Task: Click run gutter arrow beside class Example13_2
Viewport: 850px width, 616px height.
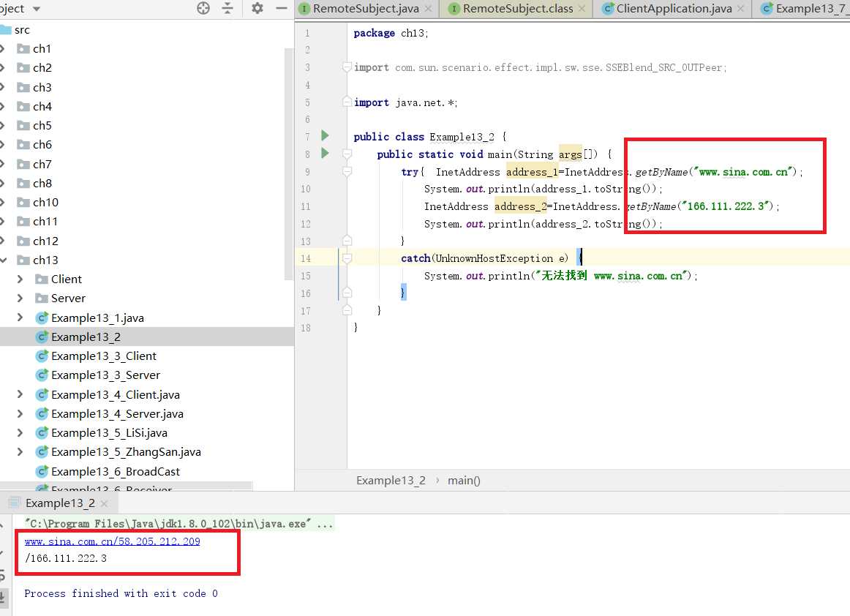Action: [x=325, y=136]
